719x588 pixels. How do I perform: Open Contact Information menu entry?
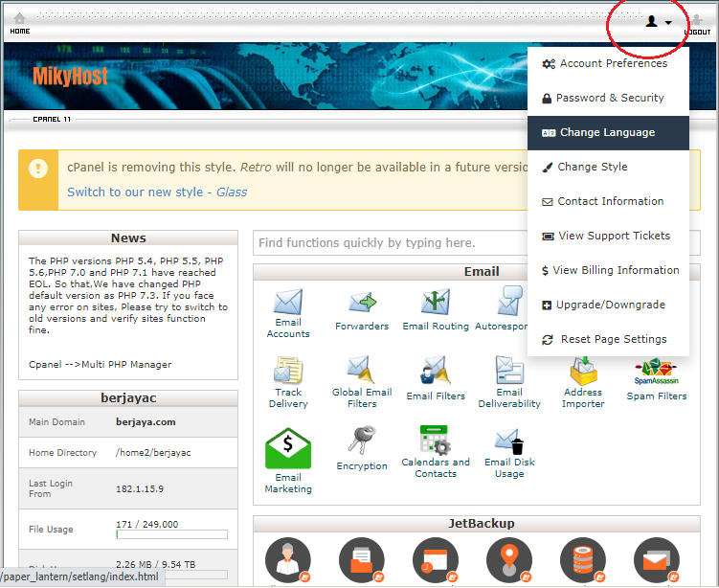point(608,201)
